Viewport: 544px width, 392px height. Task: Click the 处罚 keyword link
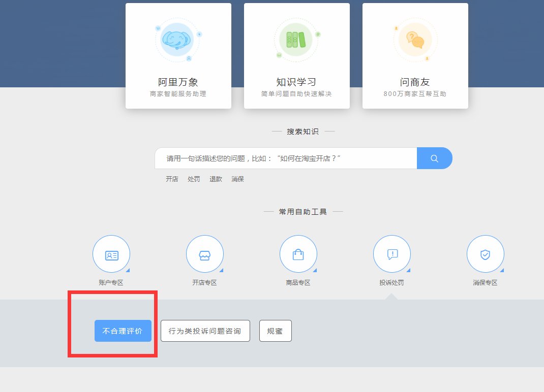click(x=193, y=179)
